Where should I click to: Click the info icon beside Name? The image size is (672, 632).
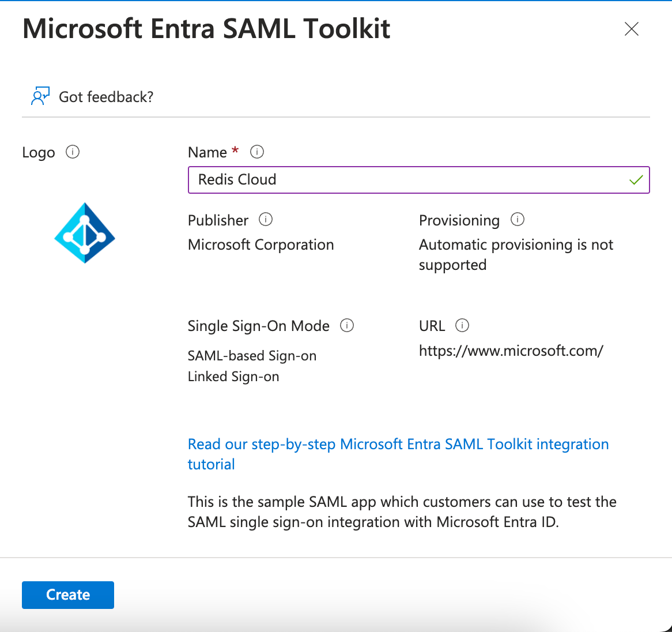257,152
